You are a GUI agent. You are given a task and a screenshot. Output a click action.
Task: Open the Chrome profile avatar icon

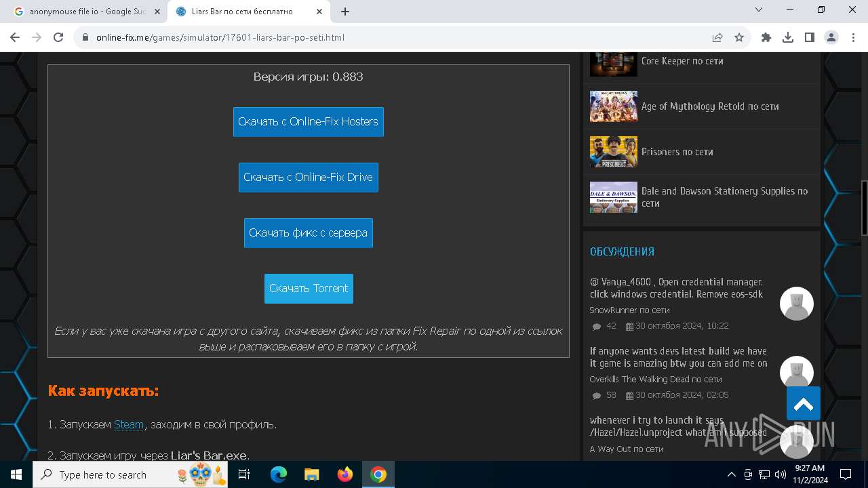click(831, 37)
